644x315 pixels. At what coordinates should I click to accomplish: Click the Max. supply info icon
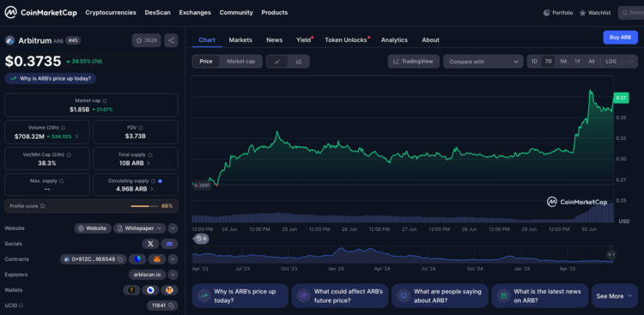[61, 181]
